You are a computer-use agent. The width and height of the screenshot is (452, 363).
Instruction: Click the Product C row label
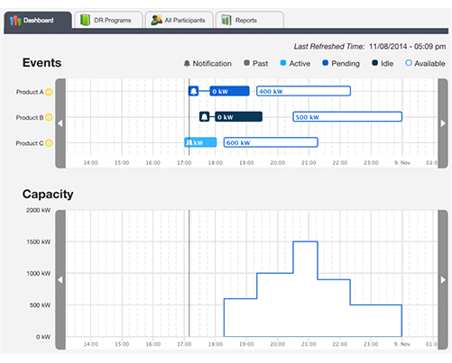tap(30, 143)
